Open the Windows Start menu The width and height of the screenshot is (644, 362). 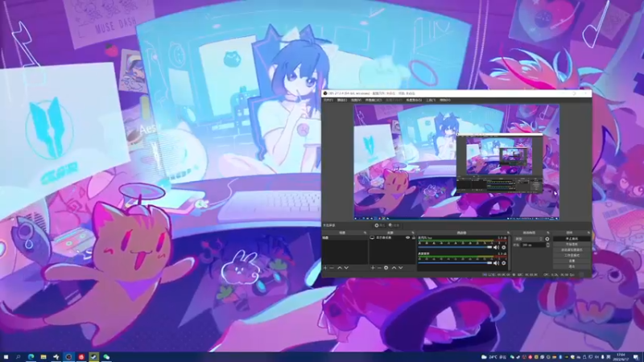point(6,357)
